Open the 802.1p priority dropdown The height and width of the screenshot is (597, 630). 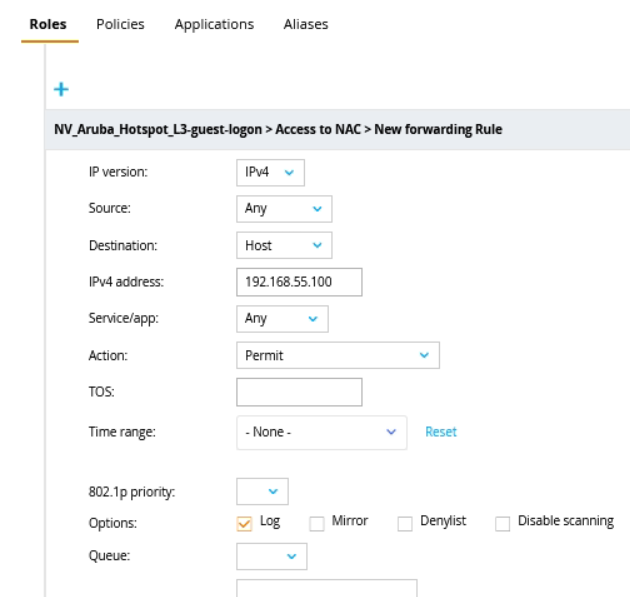click(262, 491)
